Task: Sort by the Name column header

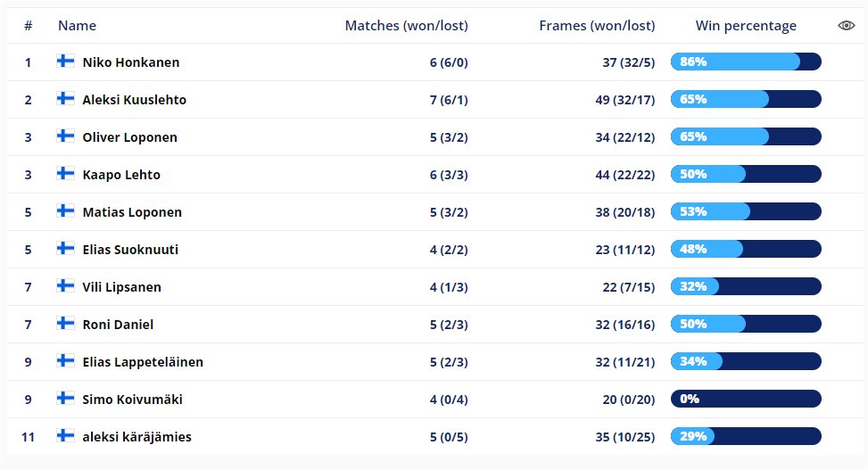Action: point(77,26)
